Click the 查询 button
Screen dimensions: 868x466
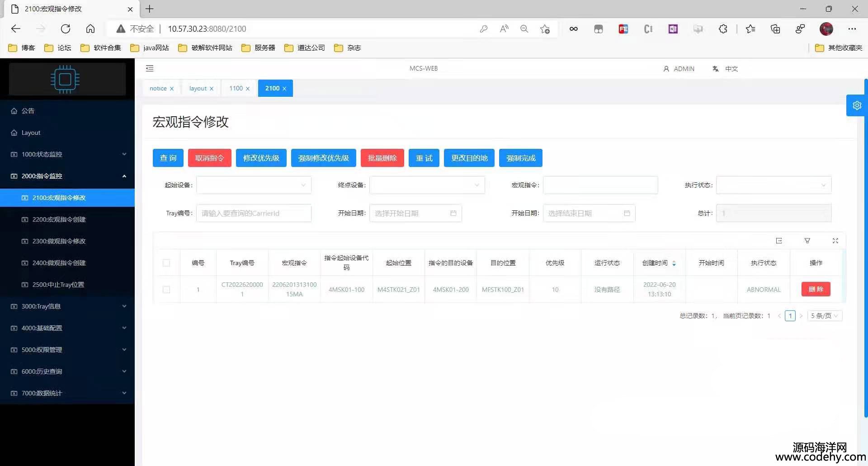click(168, 158)
